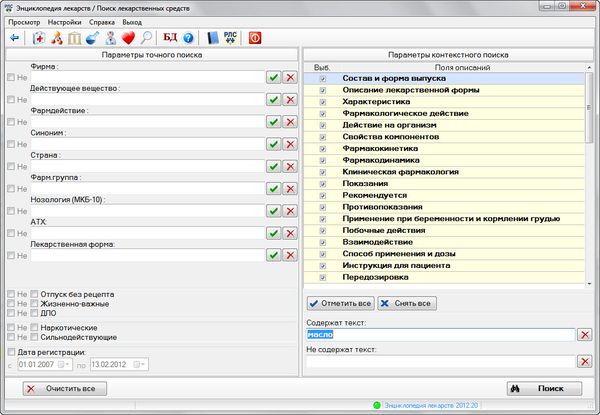The image size is (600, 415).
Task: Click the blue back arrow icon
Action: [14, 37]
